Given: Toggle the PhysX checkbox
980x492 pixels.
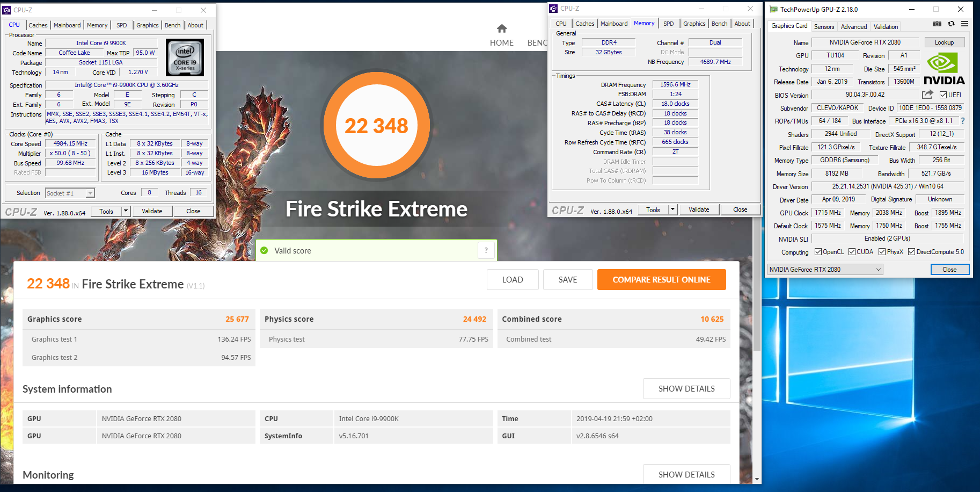Looking at the screenshot, I should [882, 252].
